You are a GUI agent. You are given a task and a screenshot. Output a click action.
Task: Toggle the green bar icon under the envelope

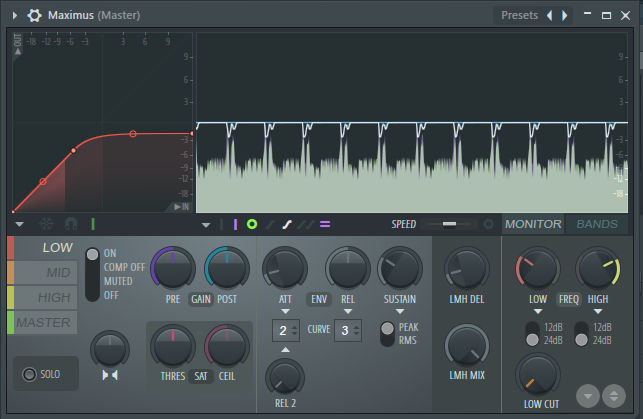(93, 224)
